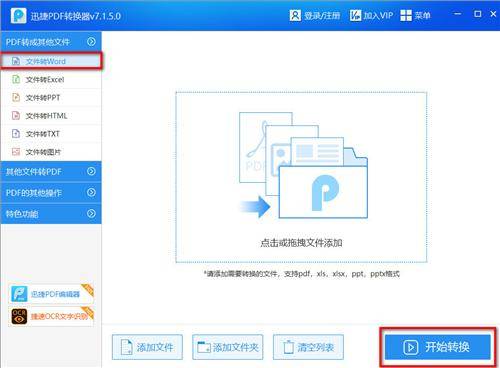
Task: Minimize the converter window
Action: click(458, 14)
